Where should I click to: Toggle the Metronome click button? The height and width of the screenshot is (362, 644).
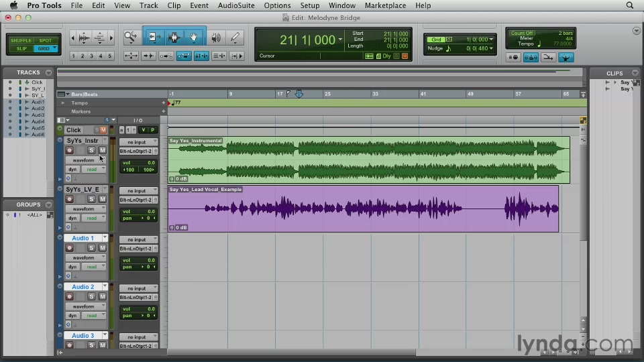point(531,57)
